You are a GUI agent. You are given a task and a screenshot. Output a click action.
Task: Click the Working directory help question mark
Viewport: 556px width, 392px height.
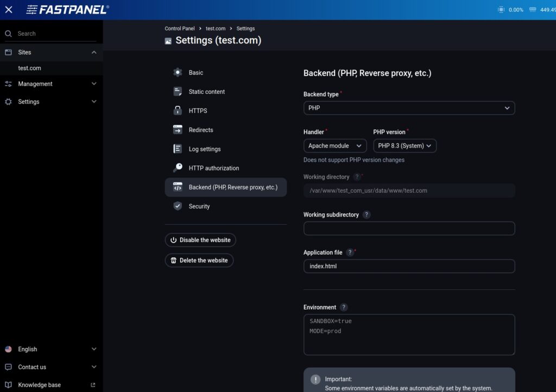(357, 176)
